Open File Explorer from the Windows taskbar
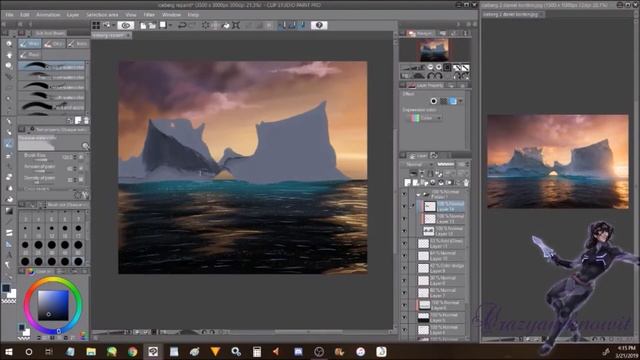 click(91, 351)
